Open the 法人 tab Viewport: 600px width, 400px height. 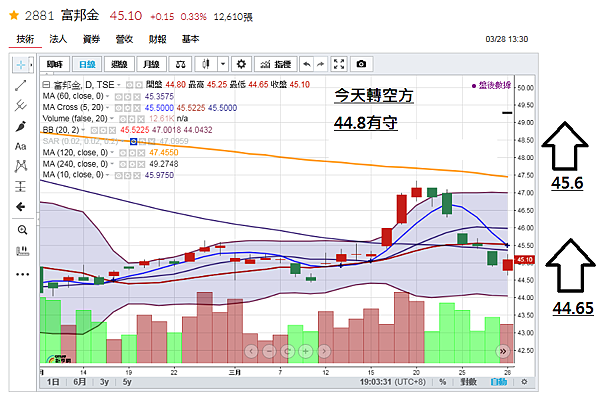click(x=58, y=39)
